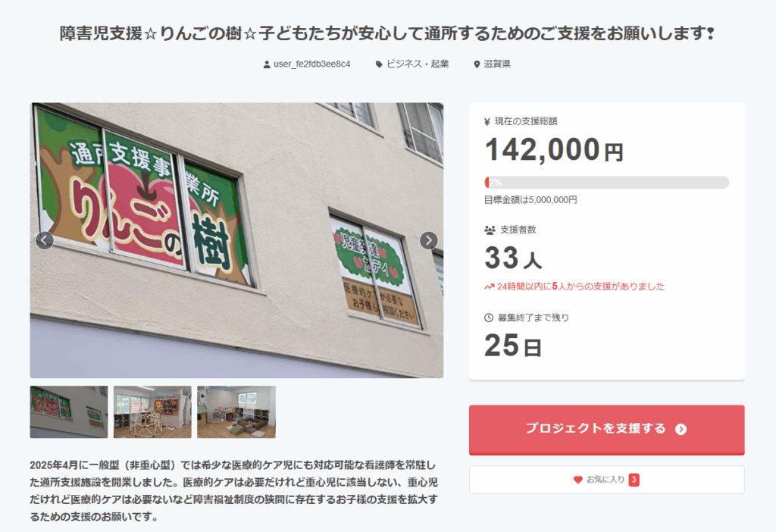Viewport: 776px width, 532px height.
Task: Open the user_fe2fdb3ee8c4 profile link
Action: pos(311,64)
